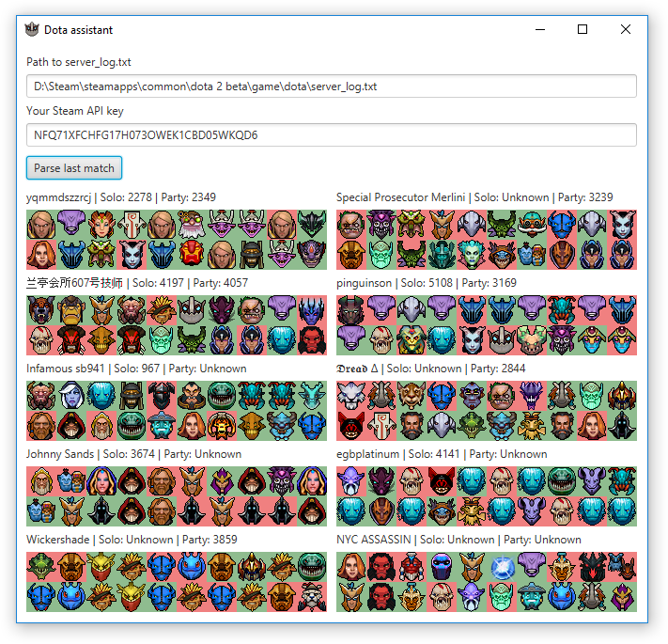Select Lifestealer icon in pinguinson's matches

click(381, 340)
